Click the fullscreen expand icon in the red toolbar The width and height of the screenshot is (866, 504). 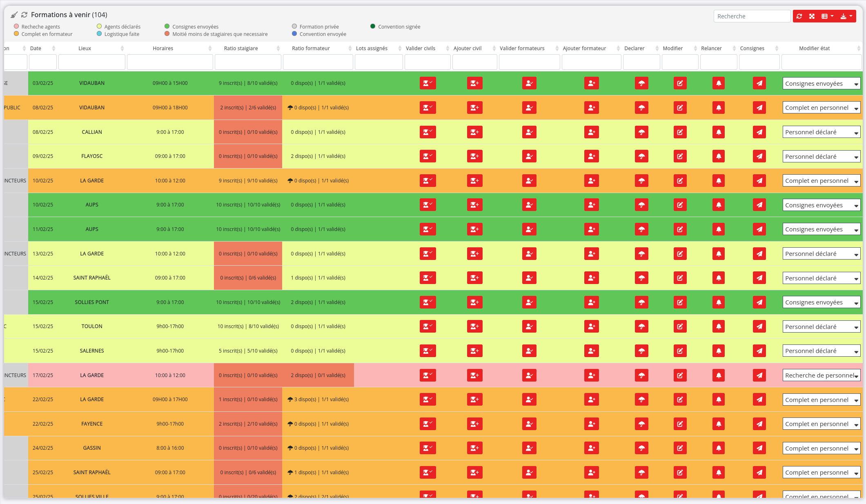(812, 16)
